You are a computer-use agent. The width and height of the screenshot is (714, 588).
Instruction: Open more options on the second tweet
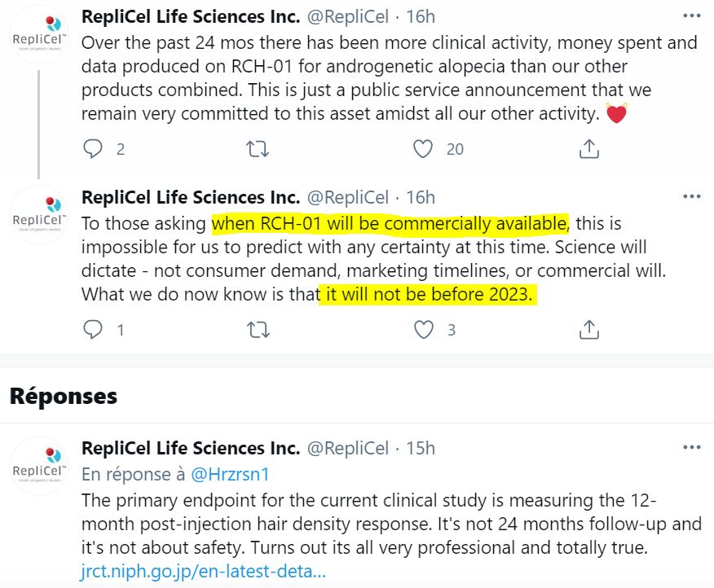[691, 197]
